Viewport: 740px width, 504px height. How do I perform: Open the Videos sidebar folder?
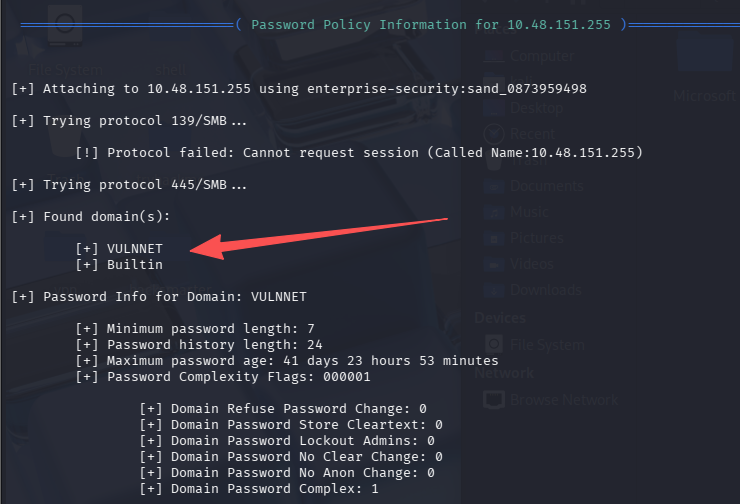pos(532,264)
